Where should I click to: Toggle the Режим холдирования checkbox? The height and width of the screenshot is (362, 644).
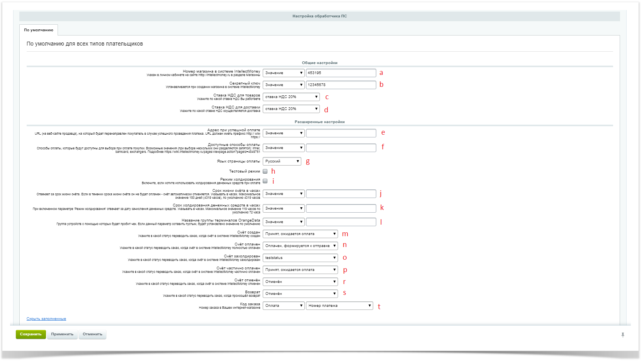(265, 181)
